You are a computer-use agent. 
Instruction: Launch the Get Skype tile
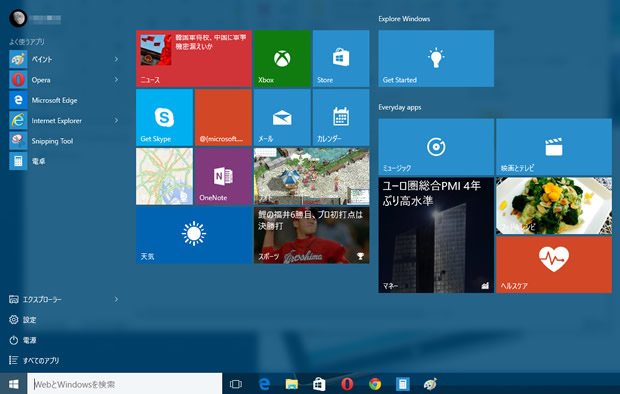(x=164, y=117)
